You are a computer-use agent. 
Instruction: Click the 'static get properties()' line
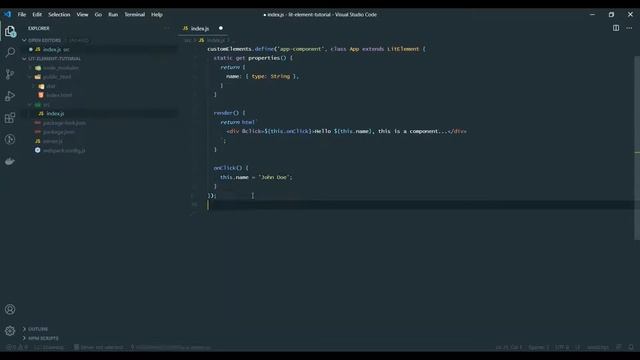253,58
